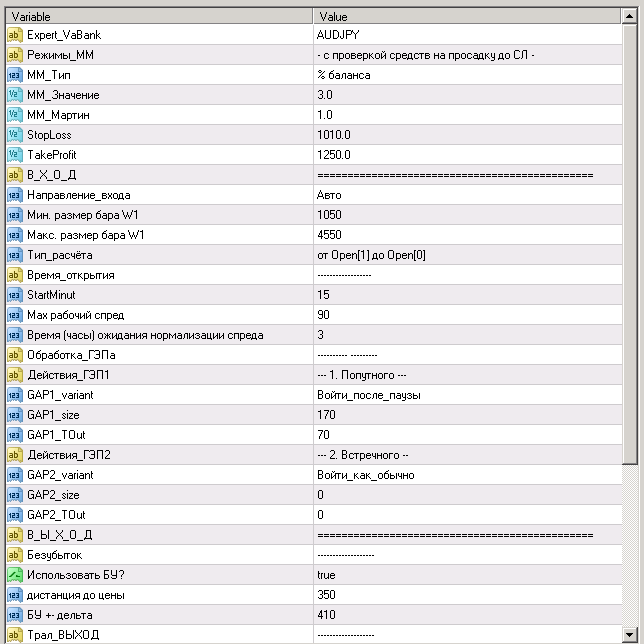Click the string icon beside Трал_ВЫХОД
This screenshot has width=644, height=644.
(x=14, y=635)
